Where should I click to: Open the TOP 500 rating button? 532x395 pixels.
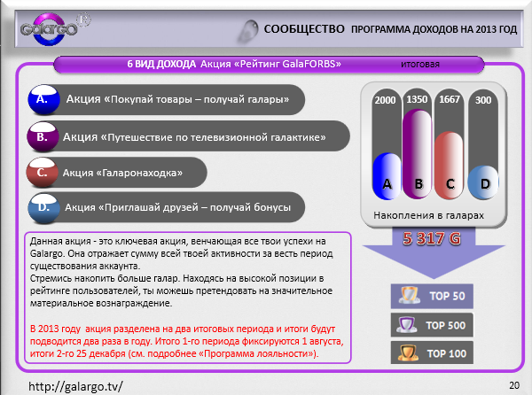pyautogui.click(x=432, y=325)
